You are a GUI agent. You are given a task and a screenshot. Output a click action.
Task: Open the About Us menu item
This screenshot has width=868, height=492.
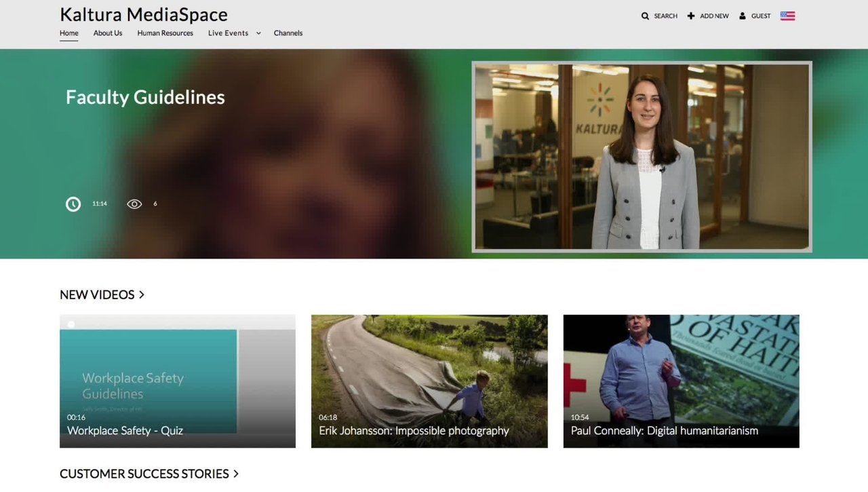point(108,33)
